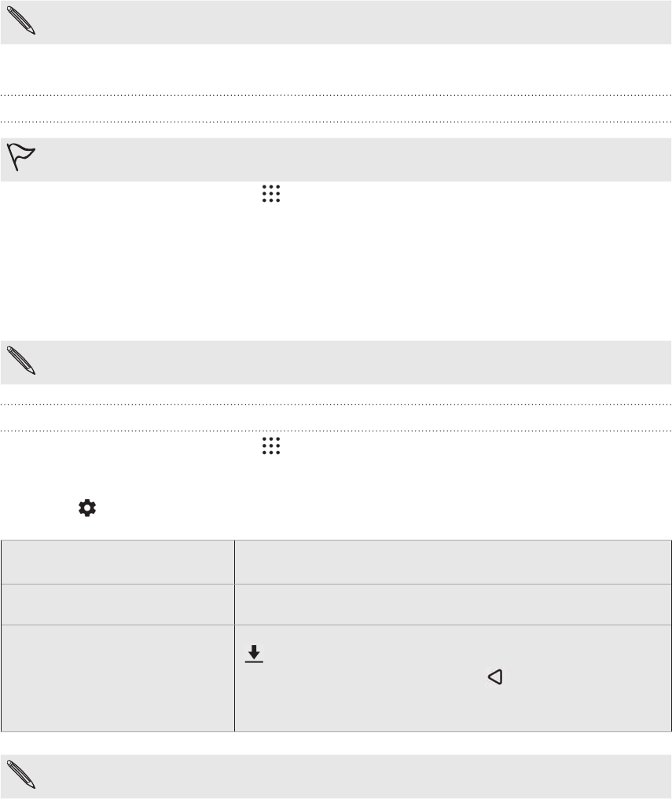The height and width of the screenshot is (799, 672).
Task: Select the first-row right table cell
Action: pos(453,562)
